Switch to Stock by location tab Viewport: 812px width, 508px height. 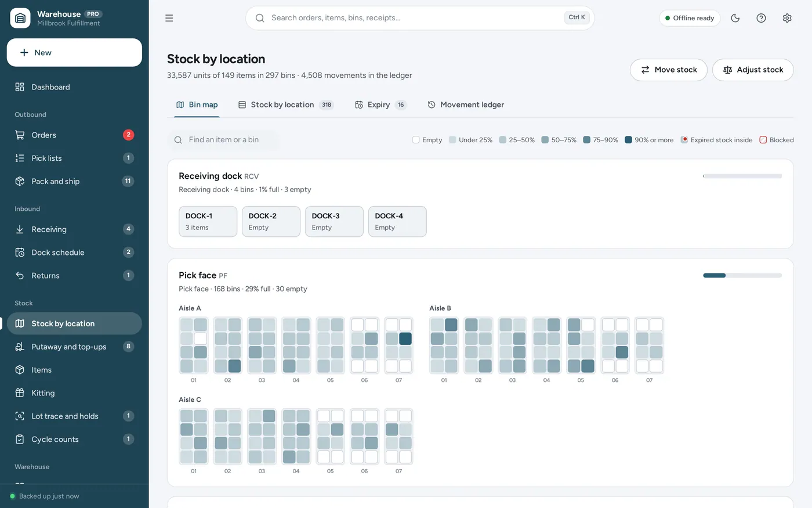pos(286,105)
